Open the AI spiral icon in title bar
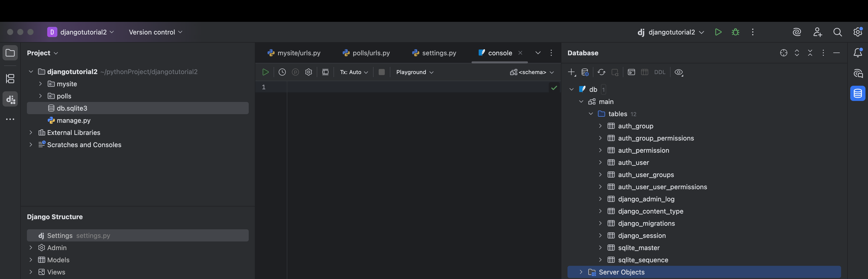This screenshot has height=279, width=868. point(797,32)
